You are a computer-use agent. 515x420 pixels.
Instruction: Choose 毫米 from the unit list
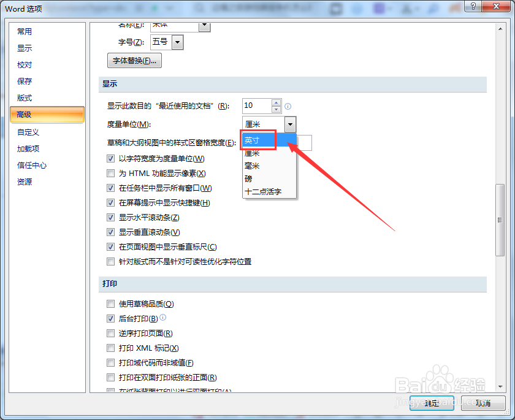pos(269,166)
